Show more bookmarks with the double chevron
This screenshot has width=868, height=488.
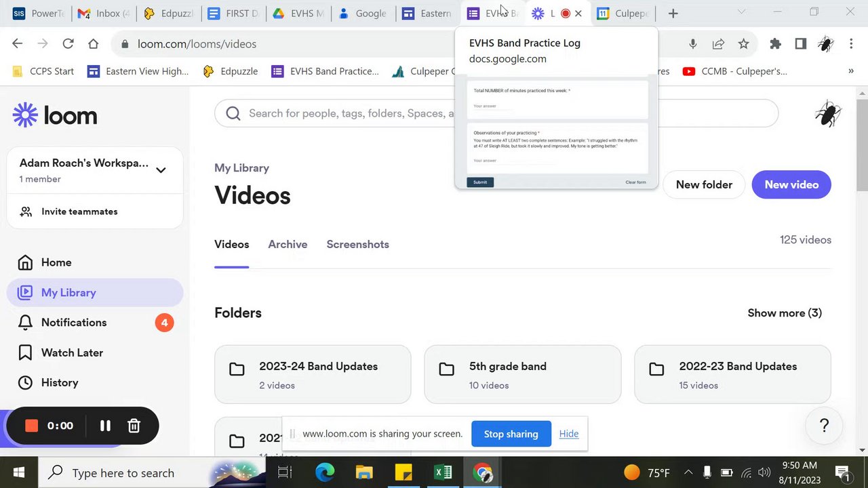851,71
